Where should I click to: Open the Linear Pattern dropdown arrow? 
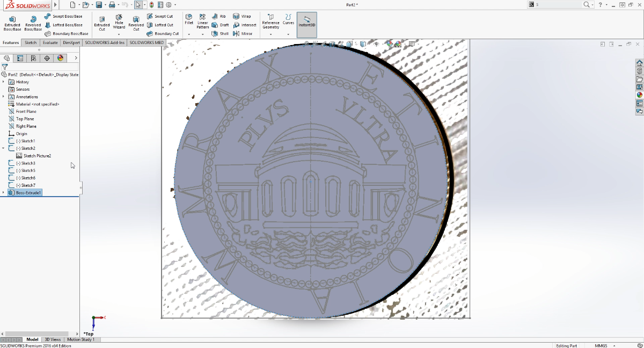(203, 34)
